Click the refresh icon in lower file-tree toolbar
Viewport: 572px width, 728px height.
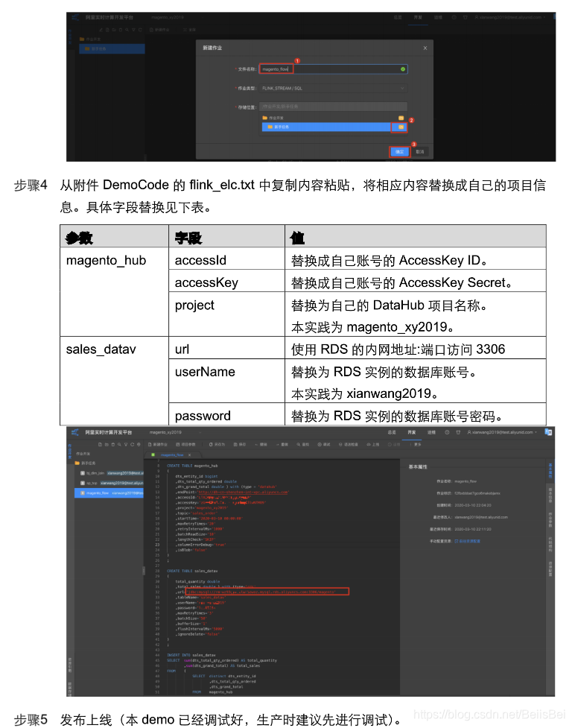(x=132, y=444)
